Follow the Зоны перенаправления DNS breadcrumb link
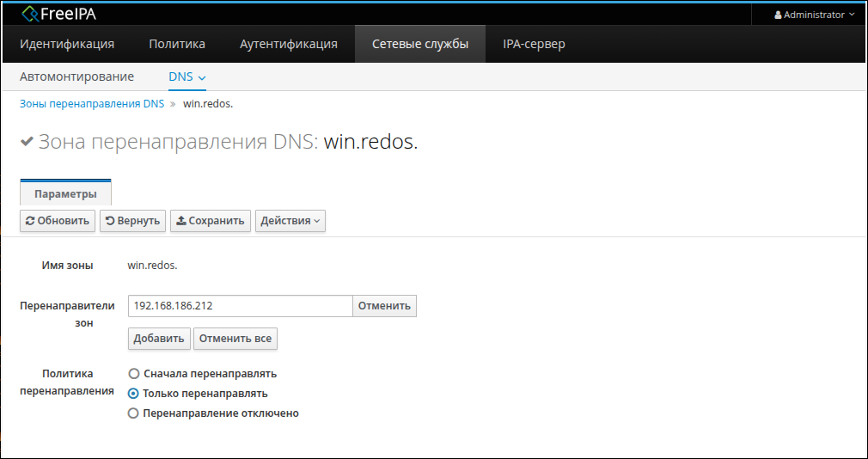 point(92,104)
